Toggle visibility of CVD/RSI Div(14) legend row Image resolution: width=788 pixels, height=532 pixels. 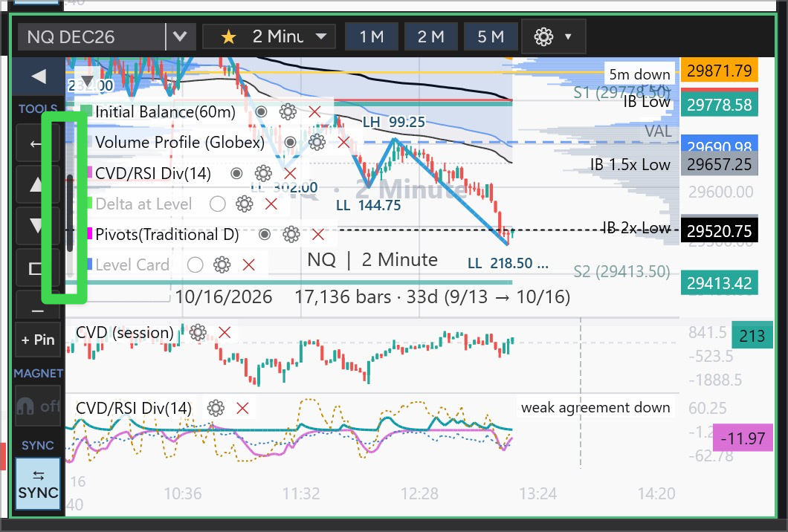pyautogui.click(x=236, y=173)
